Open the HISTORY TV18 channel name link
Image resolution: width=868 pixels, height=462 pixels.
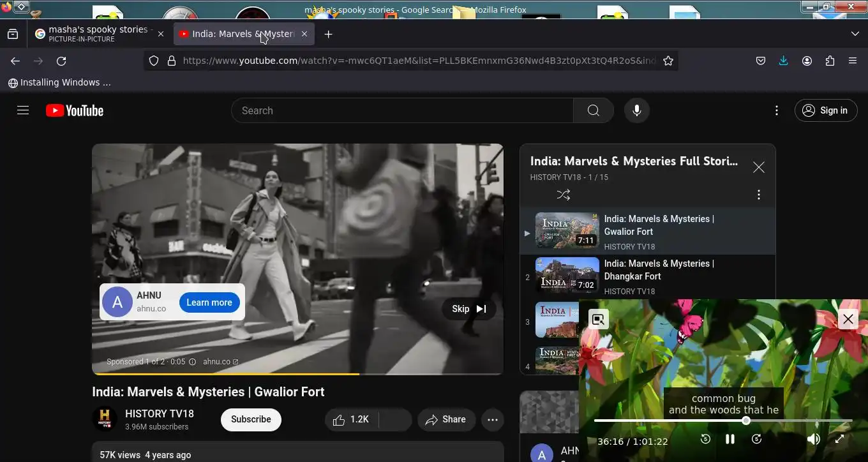(x=160, y=414)
